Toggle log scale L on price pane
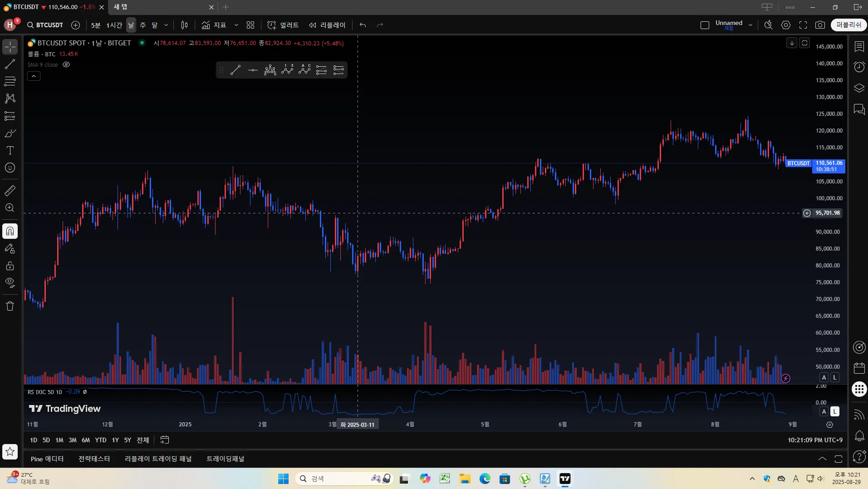 coord(834,377)
